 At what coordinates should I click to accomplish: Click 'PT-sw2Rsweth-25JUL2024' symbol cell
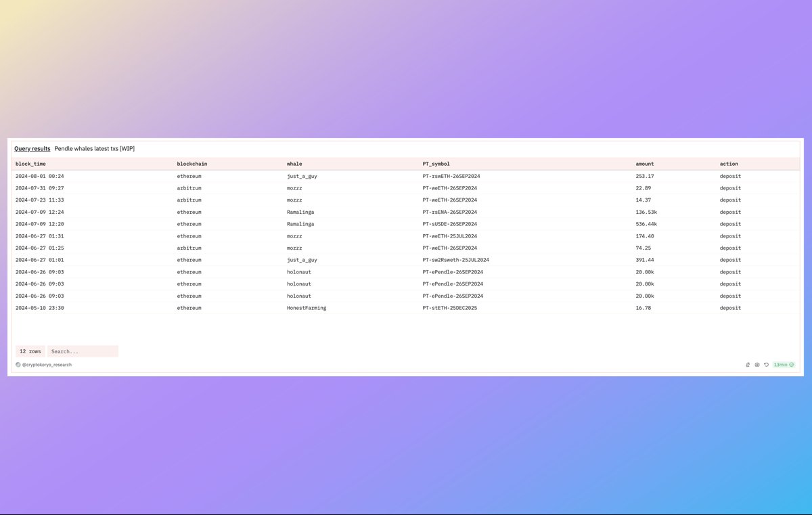(456, 260)
